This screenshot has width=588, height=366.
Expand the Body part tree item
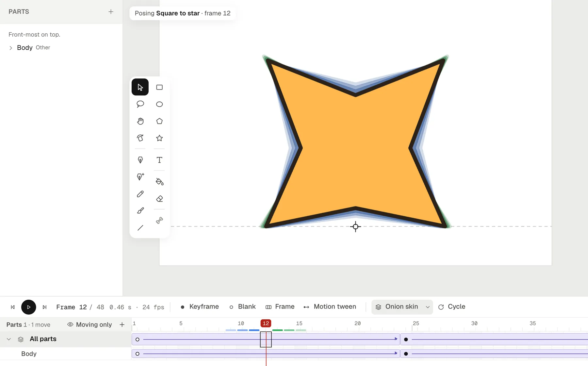[11, 48]
